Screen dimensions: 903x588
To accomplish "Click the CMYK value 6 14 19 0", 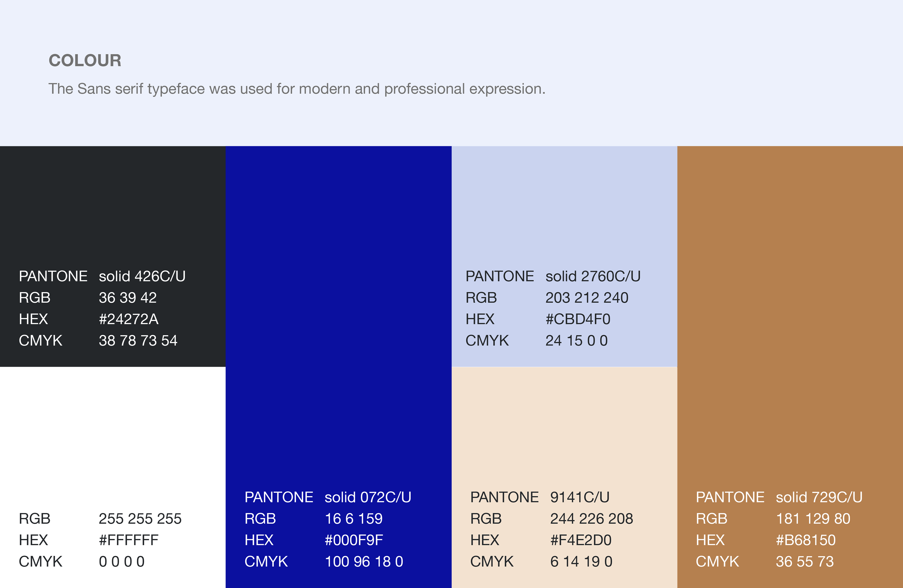I will [581, 561].
